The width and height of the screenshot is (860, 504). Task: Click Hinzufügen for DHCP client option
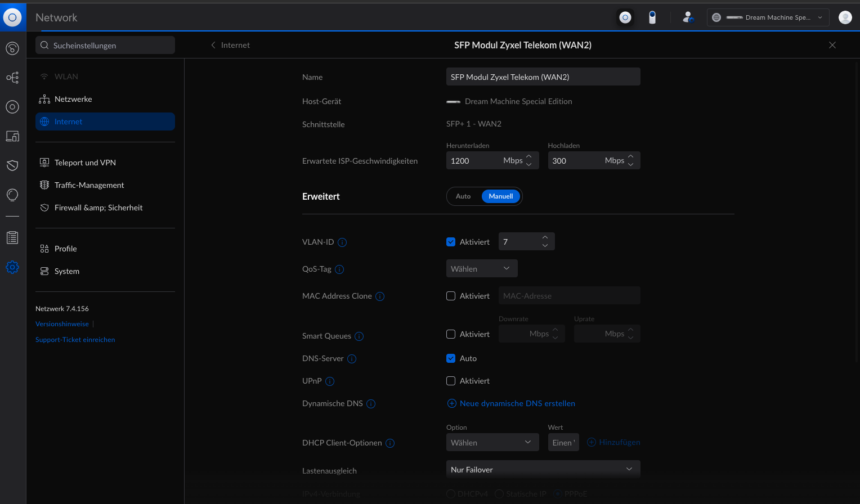[613, 442]
